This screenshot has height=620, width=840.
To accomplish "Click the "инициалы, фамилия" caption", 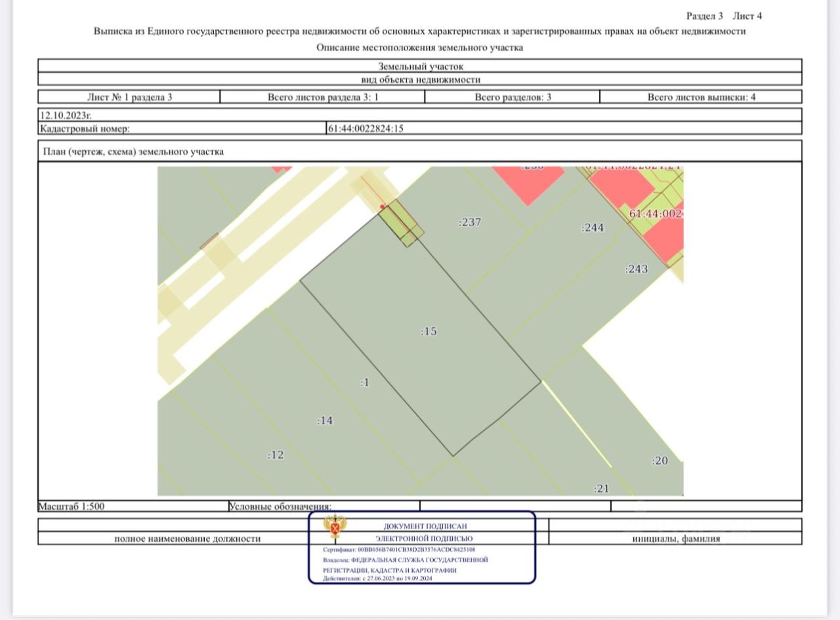I will pos(677,539).
